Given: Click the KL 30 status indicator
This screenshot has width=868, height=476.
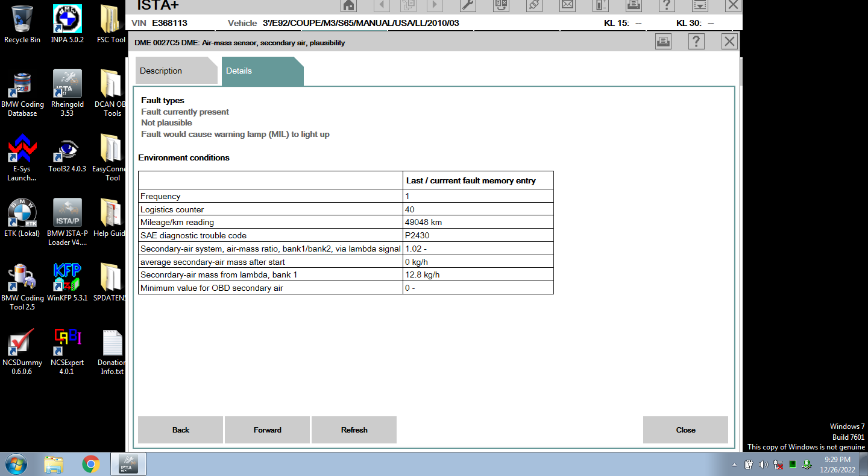Looking at the screenshot, I should pos(695,23).
